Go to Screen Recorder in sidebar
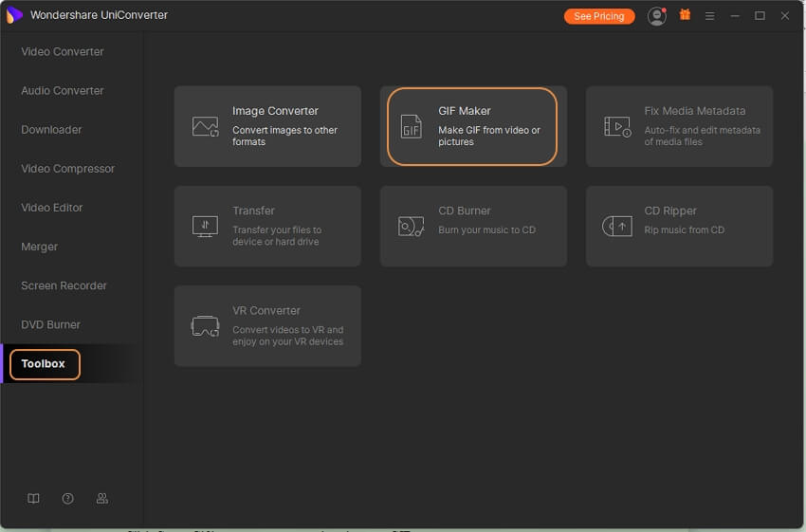Screen dimensions: 806x532 point(64,285)
